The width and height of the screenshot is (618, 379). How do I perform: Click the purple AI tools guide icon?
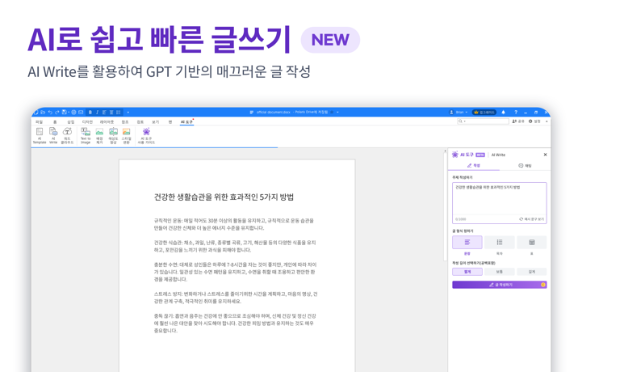pyautogui.click(x=146, y=136)
